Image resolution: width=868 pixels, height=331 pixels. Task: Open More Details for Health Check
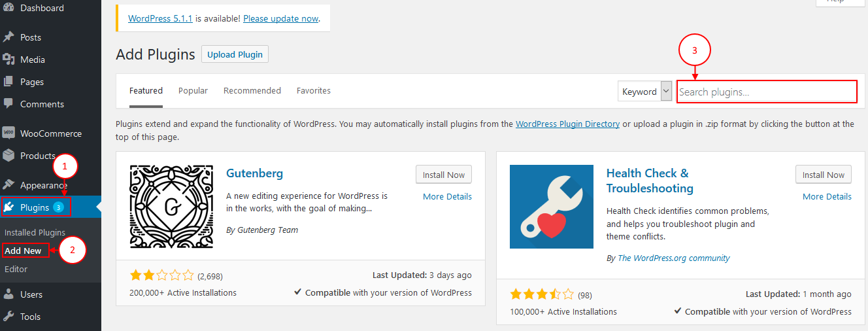coord(827,196)
